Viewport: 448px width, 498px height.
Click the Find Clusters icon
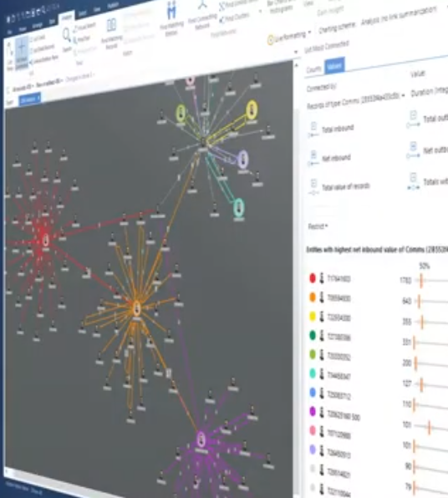point(222,20)
